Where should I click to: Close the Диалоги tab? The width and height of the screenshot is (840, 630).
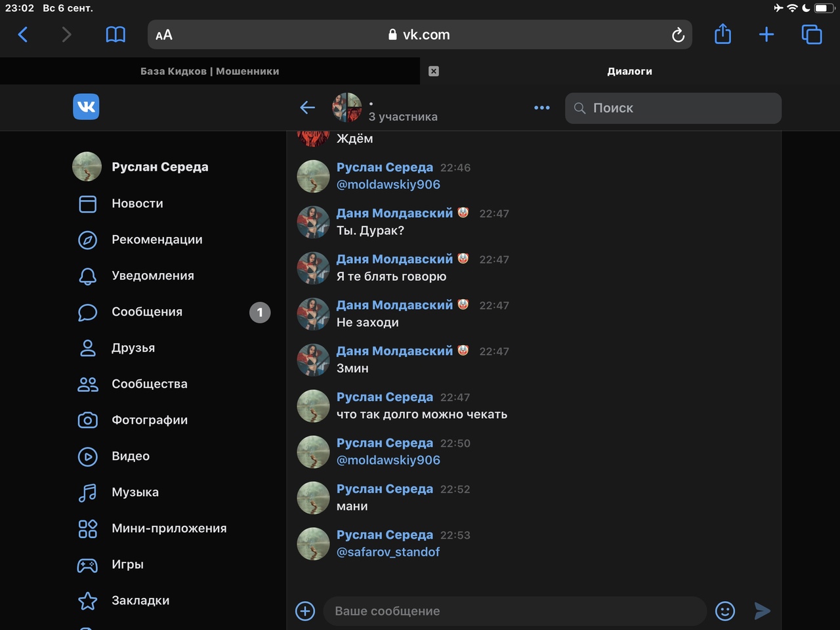pyautogui.click(x=434, y=71)
